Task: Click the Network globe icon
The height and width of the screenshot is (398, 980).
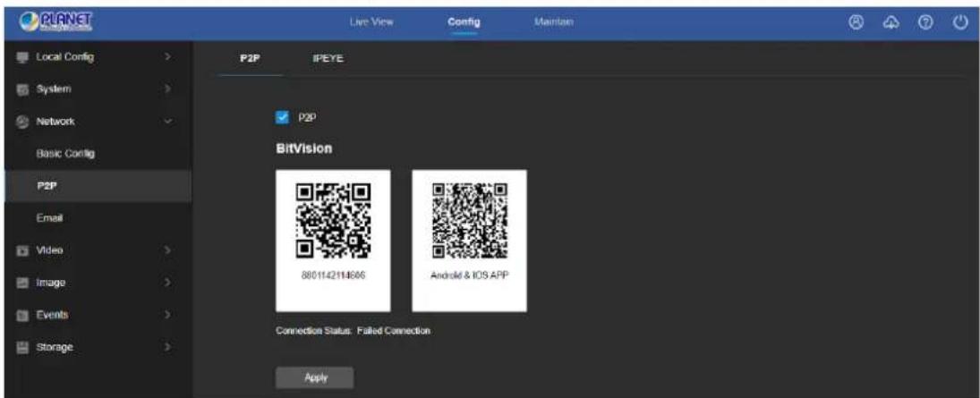Action: 22,122
